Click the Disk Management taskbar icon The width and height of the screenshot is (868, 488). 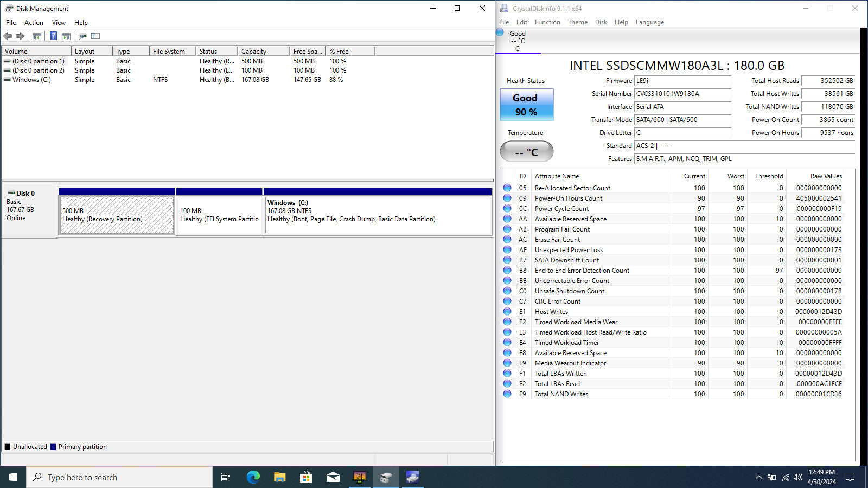[x=386, y=477]
